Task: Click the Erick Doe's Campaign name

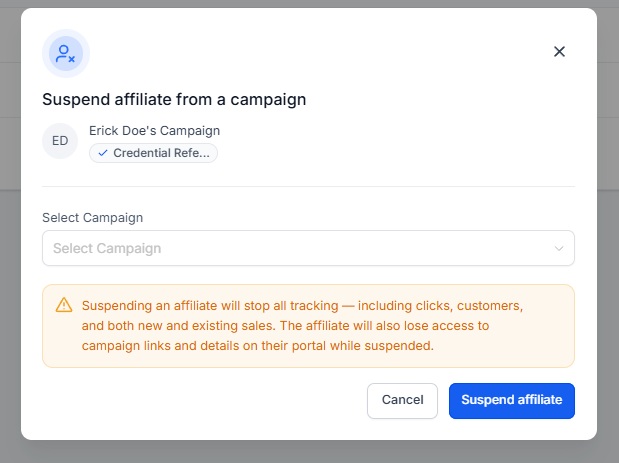Action: tap(154, 131)
